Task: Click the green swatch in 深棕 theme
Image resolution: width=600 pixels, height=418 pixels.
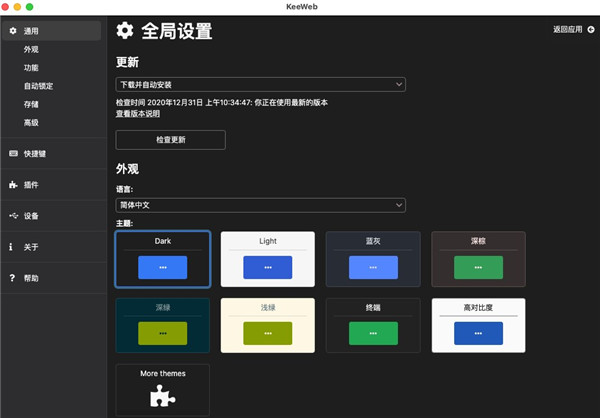Action: (x=478, y=267)
